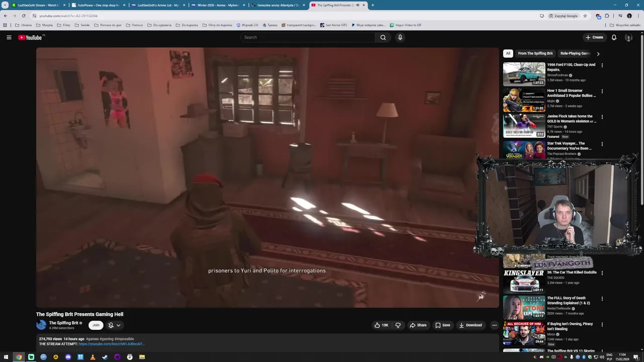Open 1986 Ford F100 Clean-Up thumbnail
The height and width of the screenshot is (362, 644).
(x=524, y=74)
